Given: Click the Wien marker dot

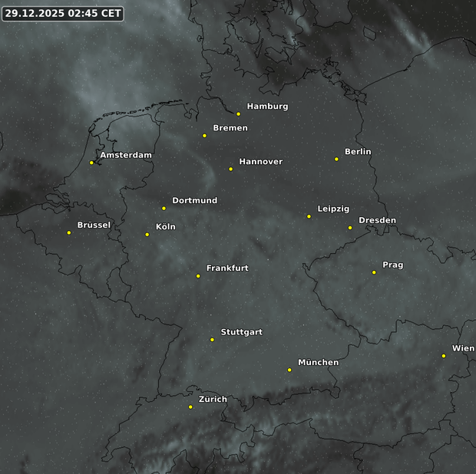Looking at the screenshot, I should (x=444, y=356).
